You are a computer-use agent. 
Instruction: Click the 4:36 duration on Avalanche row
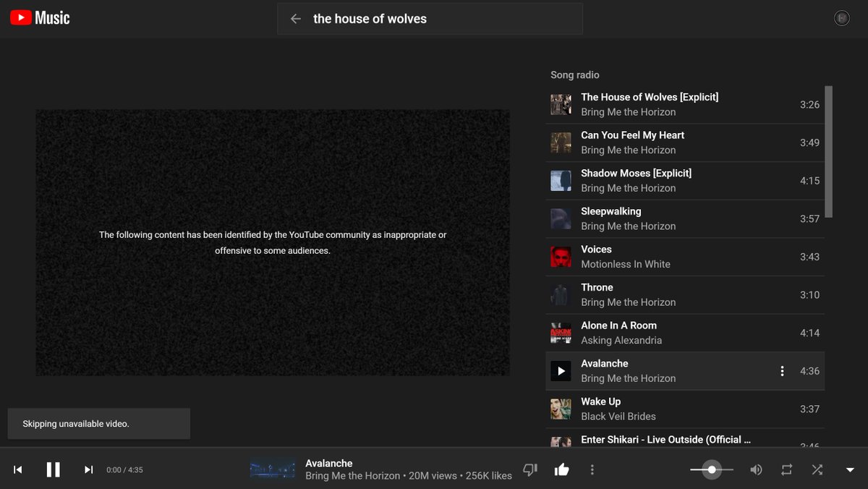pos(809,371)
